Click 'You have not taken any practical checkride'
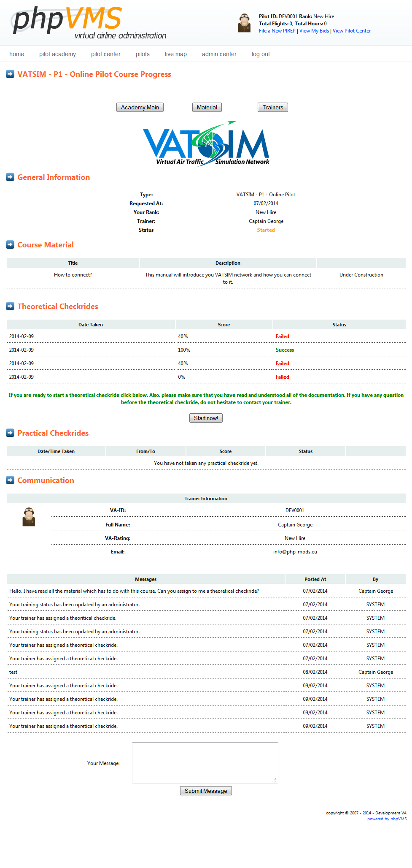Screen dimensions: 412x868 206,463
